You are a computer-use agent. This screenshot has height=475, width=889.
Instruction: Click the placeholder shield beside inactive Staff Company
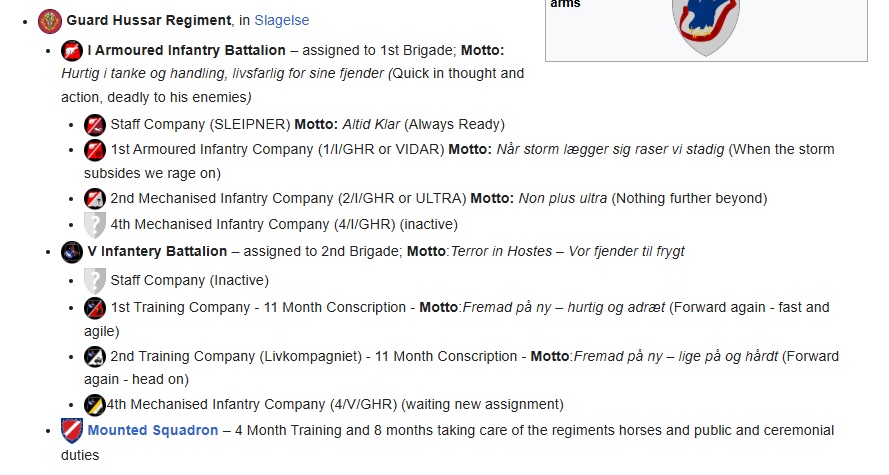(x=95, y=281)
